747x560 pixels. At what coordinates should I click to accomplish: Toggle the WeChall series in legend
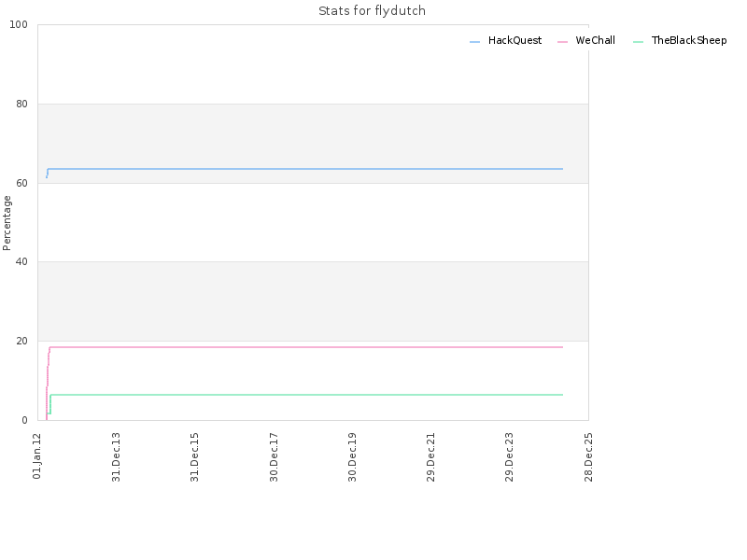point(586,40)
